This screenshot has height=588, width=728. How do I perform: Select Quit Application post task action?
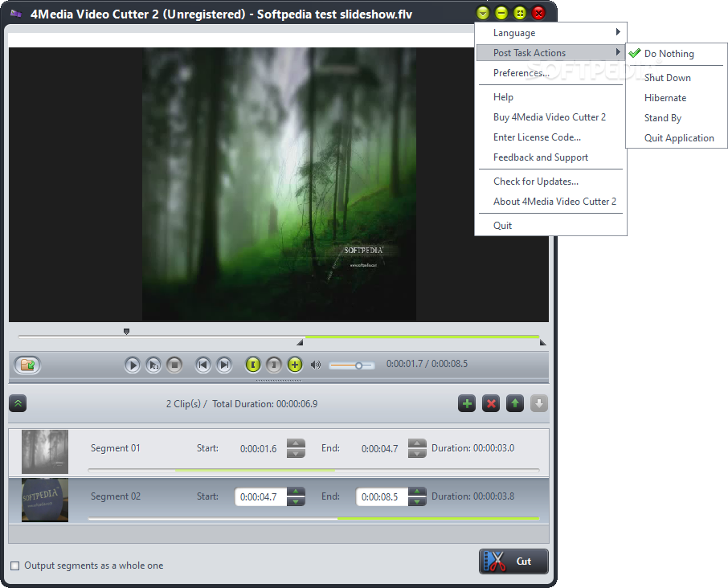pyautogui.click(x=677, y=138)
